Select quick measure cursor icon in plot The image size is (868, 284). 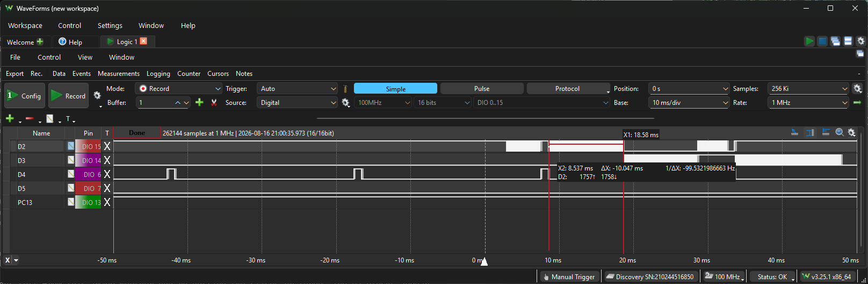(x=795, y=132)
